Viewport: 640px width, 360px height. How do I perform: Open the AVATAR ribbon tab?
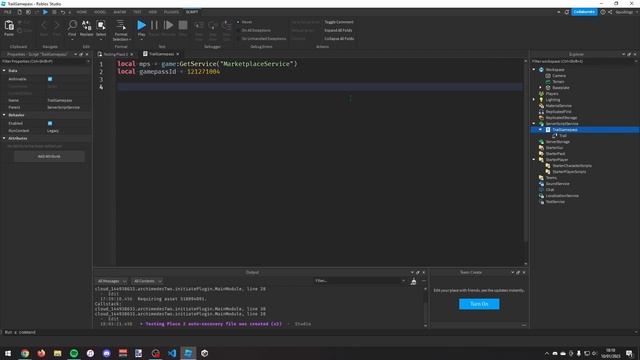[120, 12]
